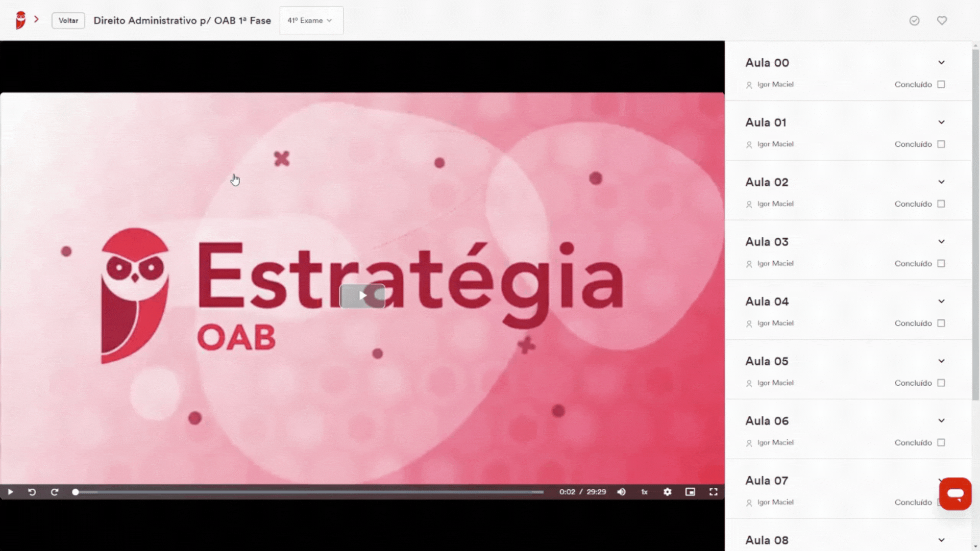Click instructor icon under Aula 01
Screen dimensions: 980x551
[x=749, y=145]
